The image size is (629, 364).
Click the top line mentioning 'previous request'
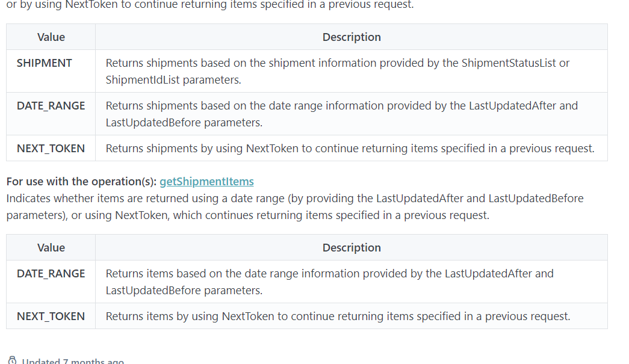[x=209, y=5]
